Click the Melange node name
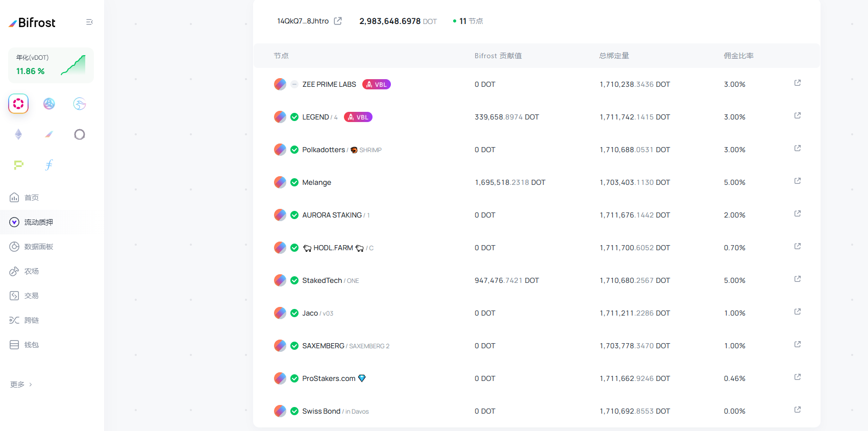The image size is (868, 431). click(316, 182)
